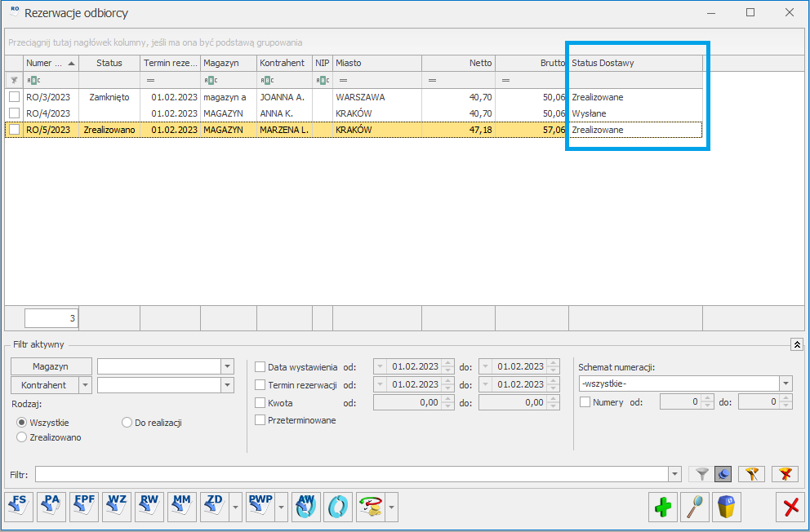Sort by the Miasto column header
Screen dimensions: 810x532
(x=377, y=63)
